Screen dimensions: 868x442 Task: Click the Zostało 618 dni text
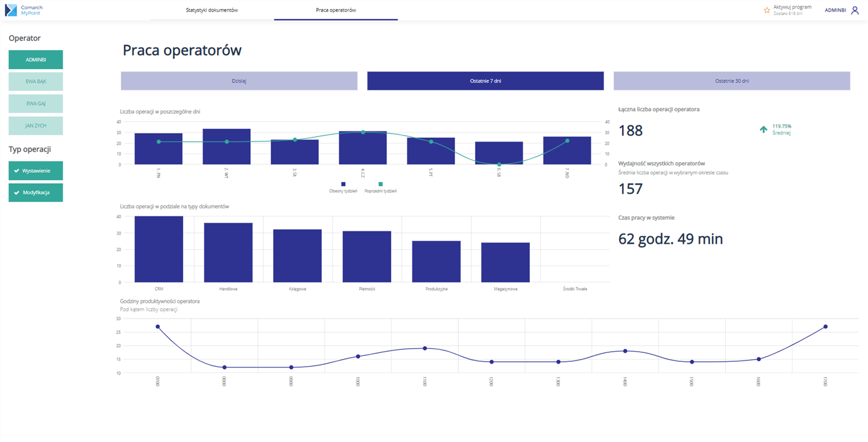[x=789, y=13]
